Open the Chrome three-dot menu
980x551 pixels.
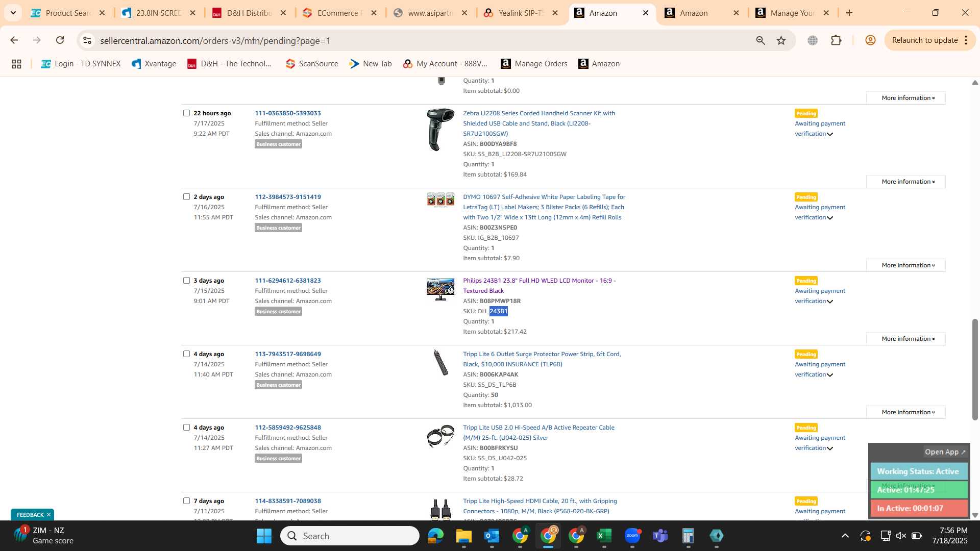point(966,40)
